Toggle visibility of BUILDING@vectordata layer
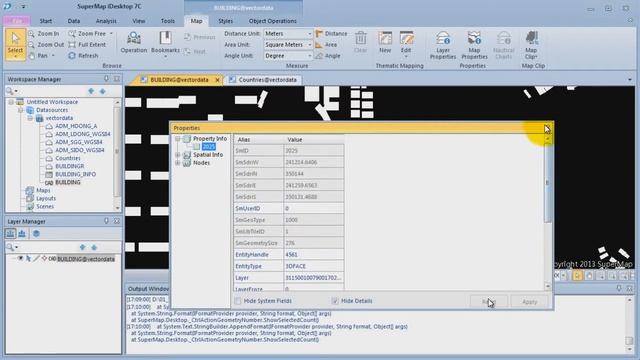The image size is (640, 360). [x=20, y=258]
